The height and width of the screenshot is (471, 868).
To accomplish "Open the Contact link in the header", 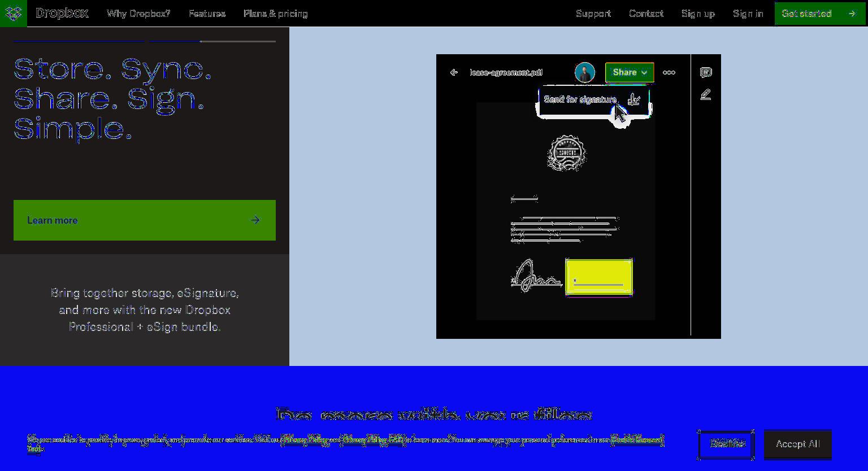I will 646,14.
